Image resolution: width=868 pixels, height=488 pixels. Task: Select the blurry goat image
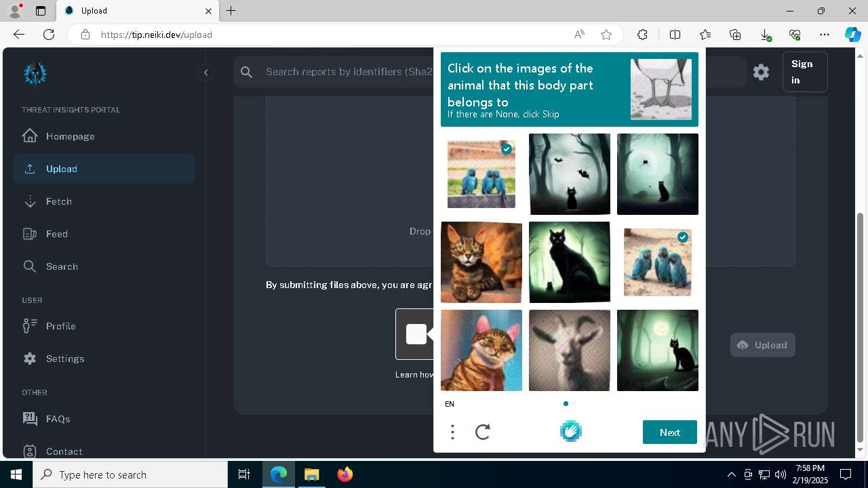tap(570, 350)
